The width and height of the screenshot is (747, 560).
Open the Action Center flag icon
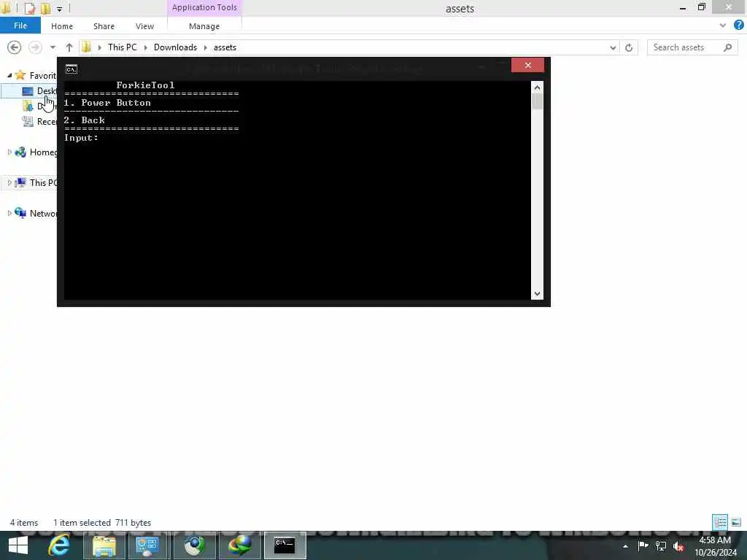pyautogui.click(x=643, y=545)
